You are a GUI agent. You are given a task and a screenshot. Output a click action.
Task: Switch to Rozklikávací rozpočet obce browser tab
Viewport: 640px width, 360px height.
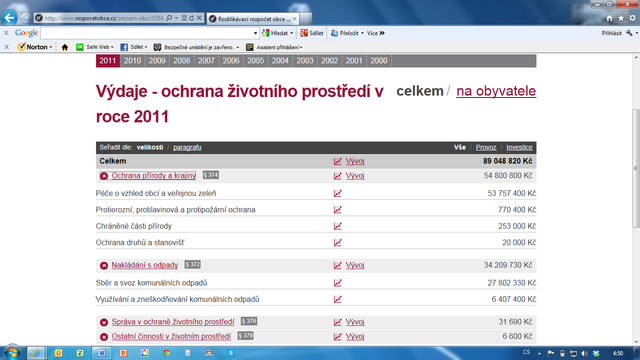point(253,19)
